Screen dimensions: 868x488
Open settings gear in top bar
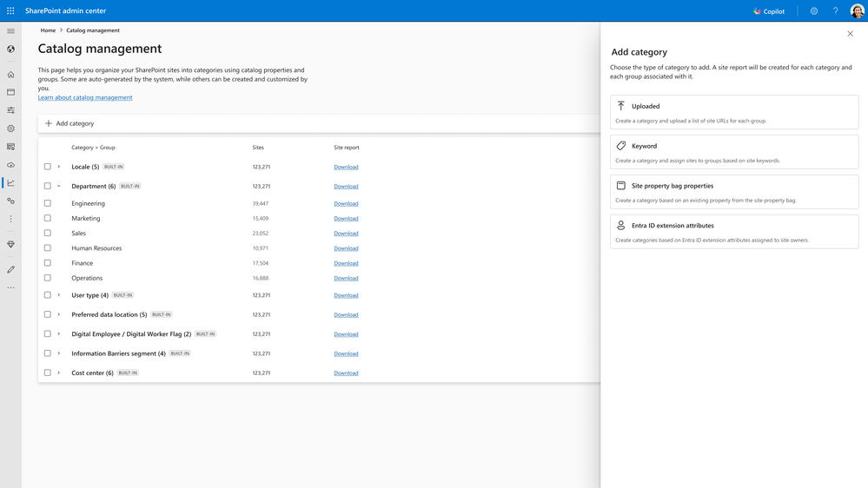[814, 11]
